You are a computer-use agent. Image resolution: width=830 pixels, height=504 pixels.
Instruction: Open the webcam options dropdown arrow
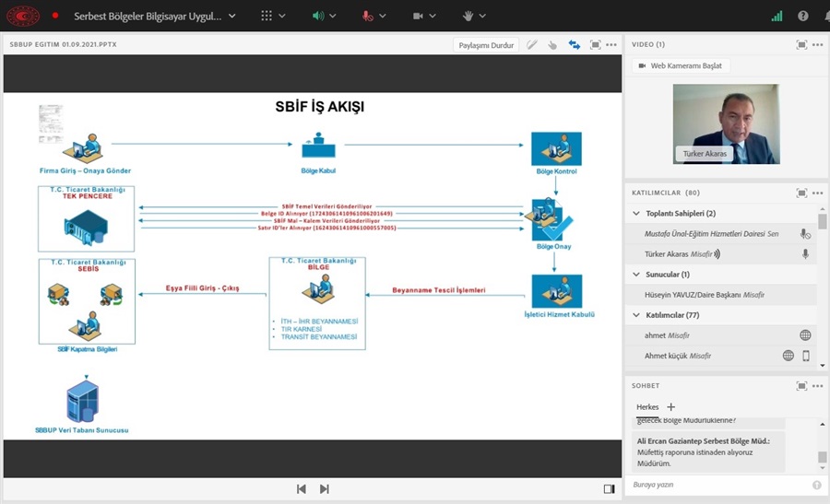tap(433, 16)
